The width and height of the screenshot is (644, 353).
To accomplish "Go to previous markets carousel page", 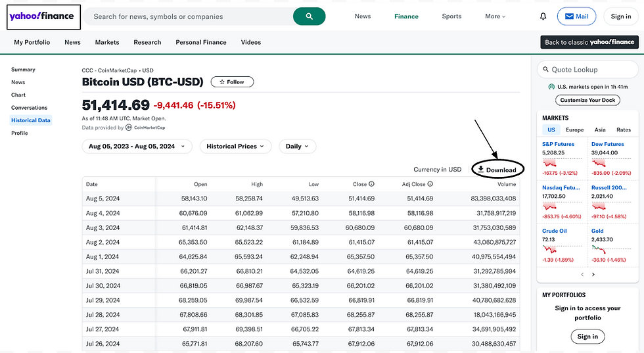I will [x=582, y=275].
